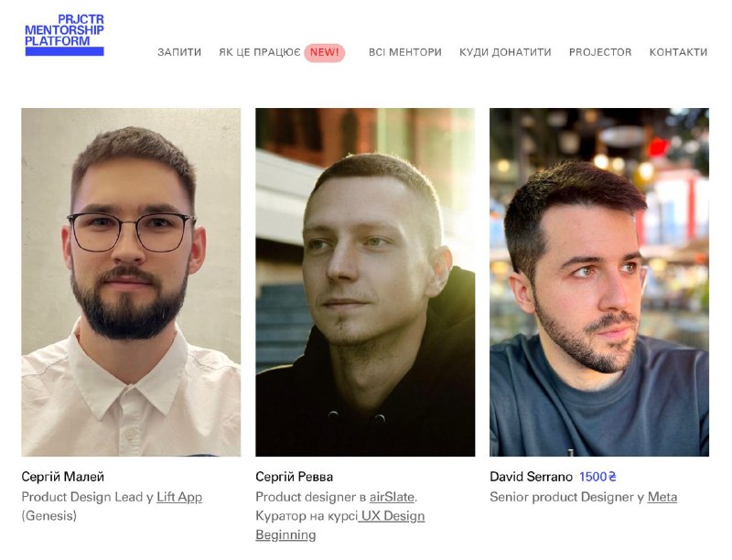This screenshot has height=560, width=732.
Task: Click the name Сергій Ревва
Action: point(294,477)
